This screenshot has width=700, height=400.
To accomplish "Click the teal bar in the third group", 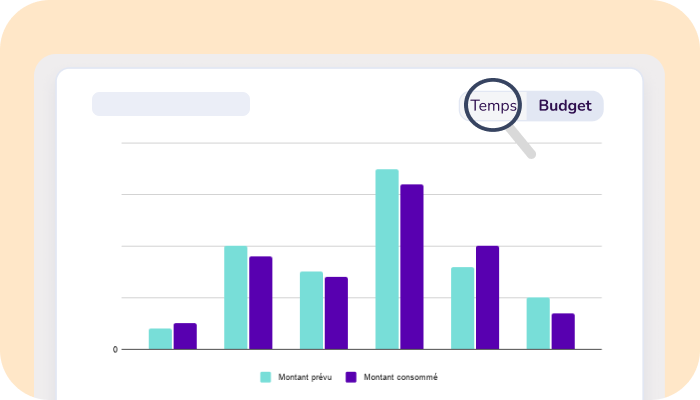I will click(x=311, y=310).
